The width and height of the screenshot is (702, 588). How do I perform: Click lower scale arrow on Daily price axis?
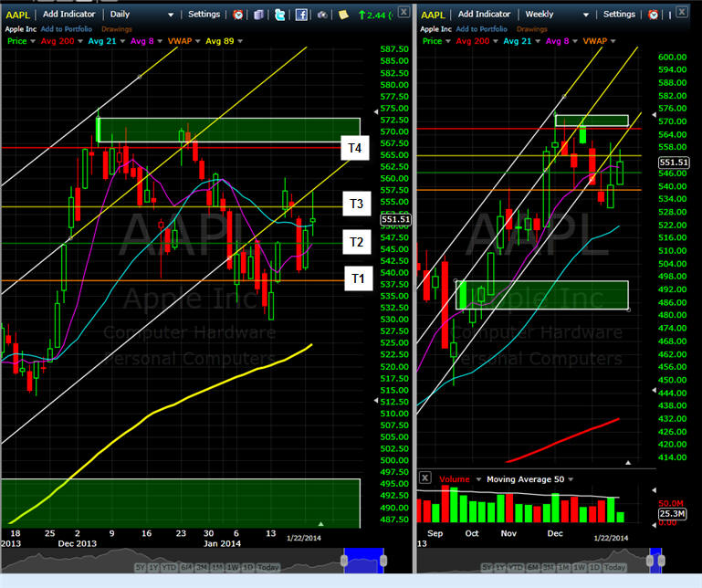click(376, 400)
